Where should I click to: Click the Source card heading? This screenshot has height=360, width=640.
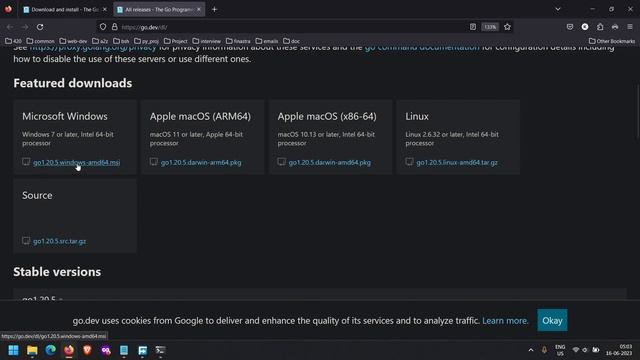[37, 196]
